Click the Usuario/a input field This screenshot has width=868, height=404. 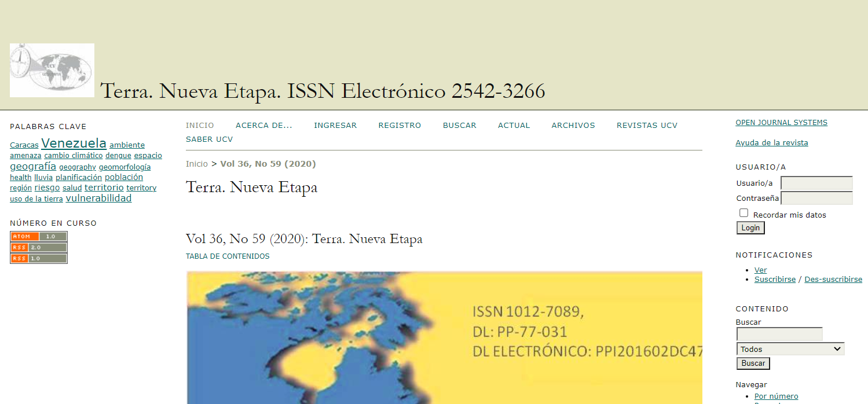(x=816, y=183)
